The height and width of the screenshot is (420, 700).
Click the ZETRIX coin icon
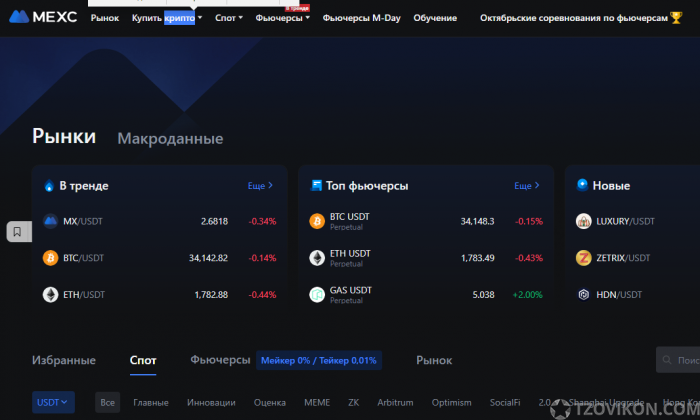[x=583, y=258]
